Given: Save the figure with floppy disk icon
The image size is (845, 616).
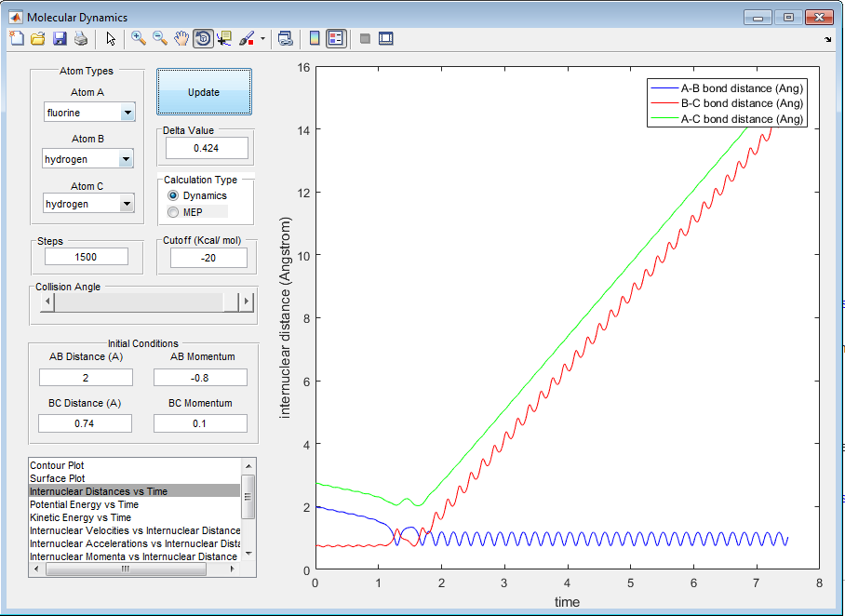Looking at the screenshot, I should (x=60, y=38).
